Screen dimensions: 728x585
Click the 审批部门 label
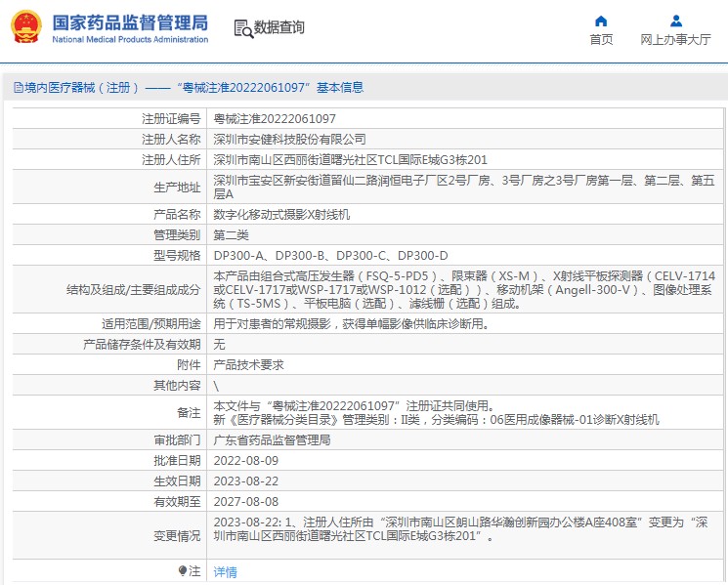click(177, 439)
